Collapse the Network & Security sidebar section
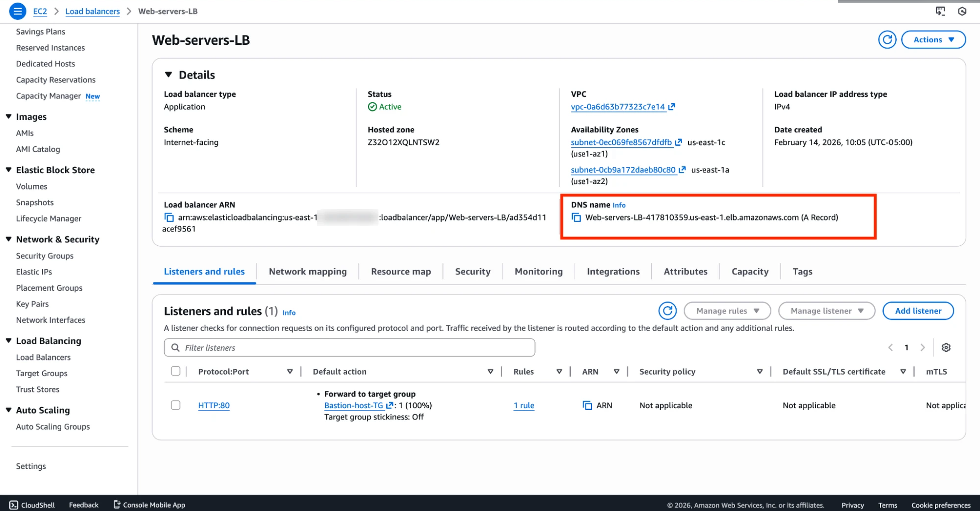This screenshot has height=511, width=980. pos(8,239)
